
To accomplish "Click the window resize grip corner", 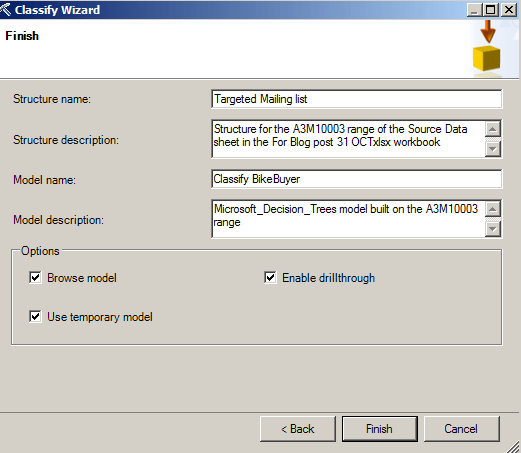I will [x=514, y=446].
